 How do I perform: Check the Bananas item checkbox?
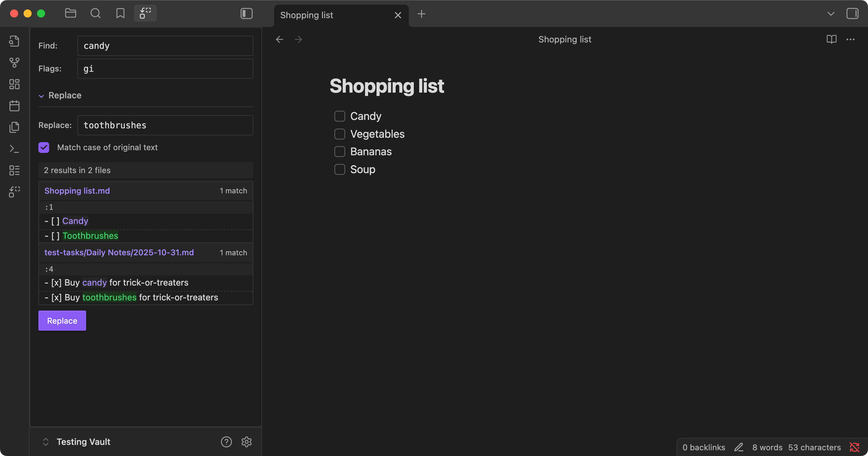pyautogui.click(x=339, y=152)
